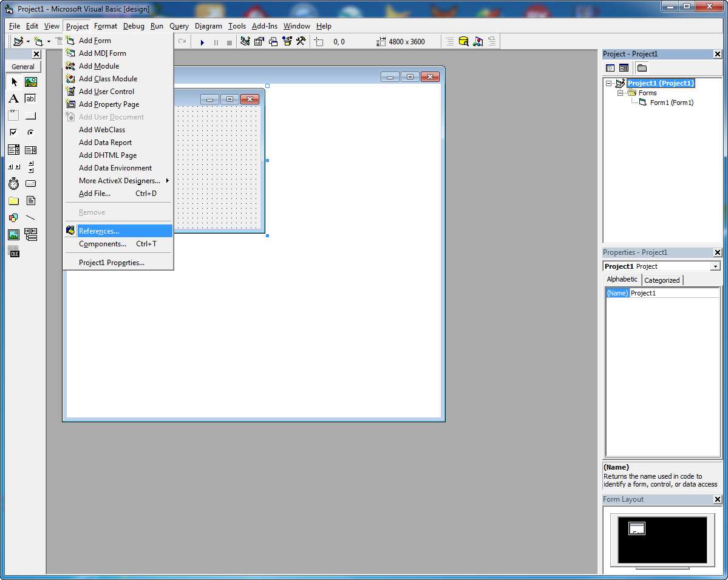Open Project Explorer from toolbar
The image size is (728, 580).
[245, 42]
